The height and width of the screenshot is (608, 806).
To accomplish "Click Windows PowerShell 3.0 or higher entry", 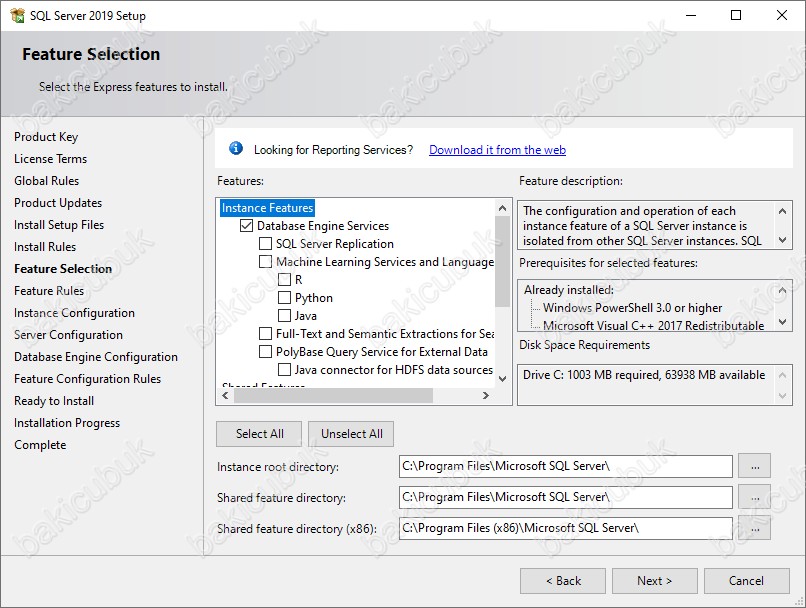I will click(632, 308).
